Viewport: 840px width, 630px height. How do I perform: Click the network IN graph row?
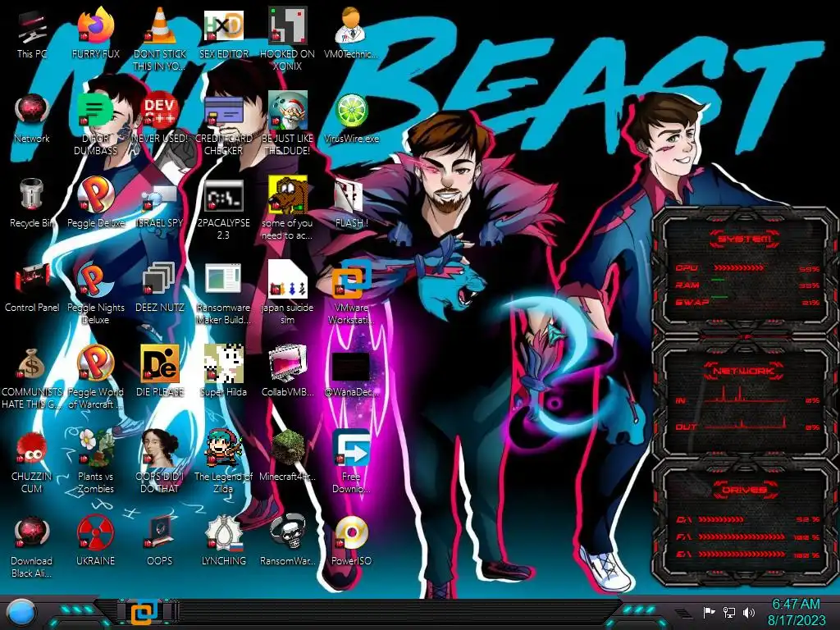click(x=746, y=398)
